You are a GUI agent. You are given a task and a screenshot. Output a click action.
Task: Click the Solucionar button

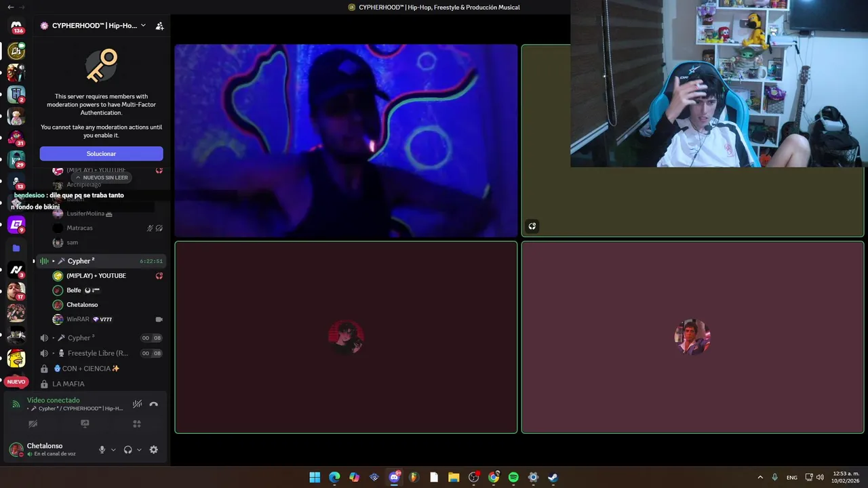[101, 154]
